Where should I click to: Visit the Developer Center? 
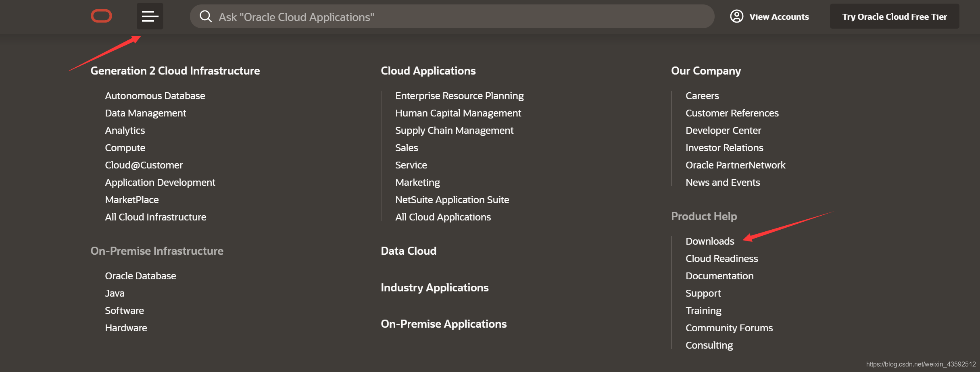[723, 130]
